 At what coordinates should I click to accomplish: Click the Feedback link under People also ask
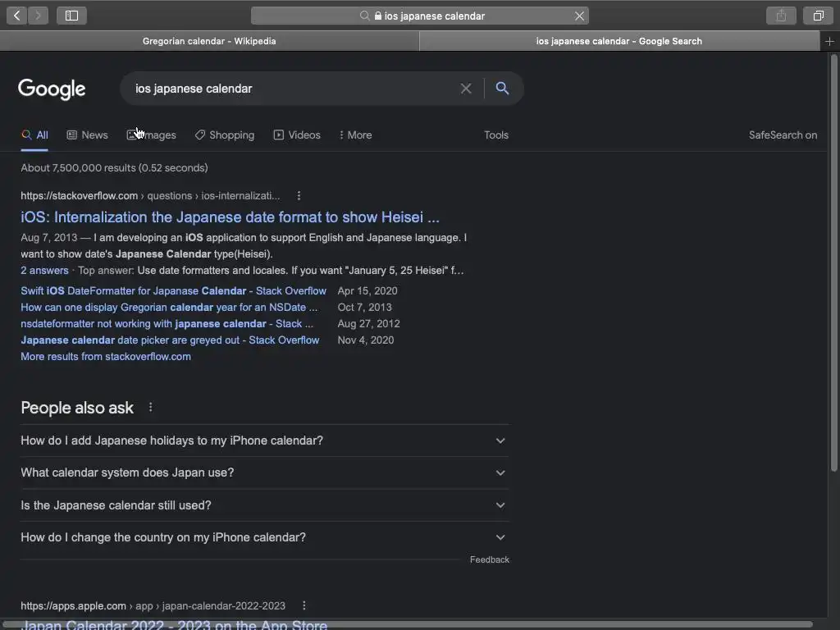[x=490, y=559]
